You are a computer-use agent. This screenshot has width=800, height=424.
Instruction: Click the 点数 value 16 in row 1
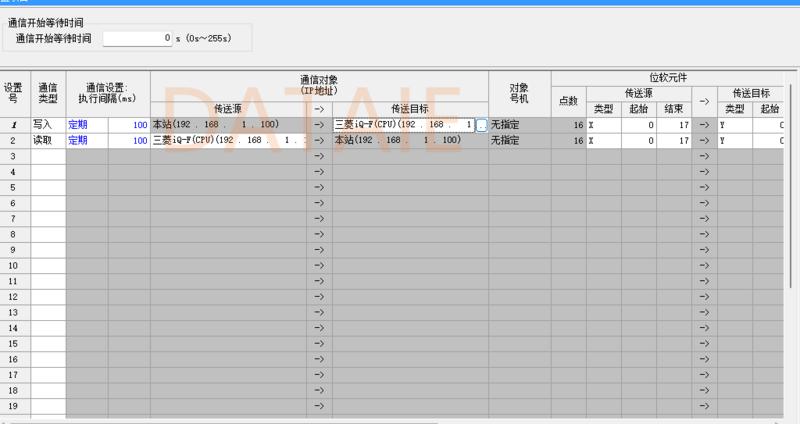(x=569, y=125)
